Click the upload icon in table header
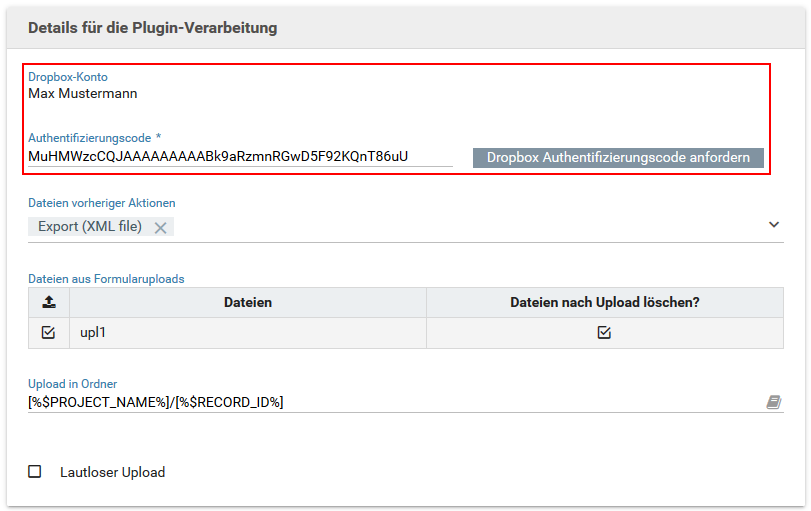 [x=48, y=302]
